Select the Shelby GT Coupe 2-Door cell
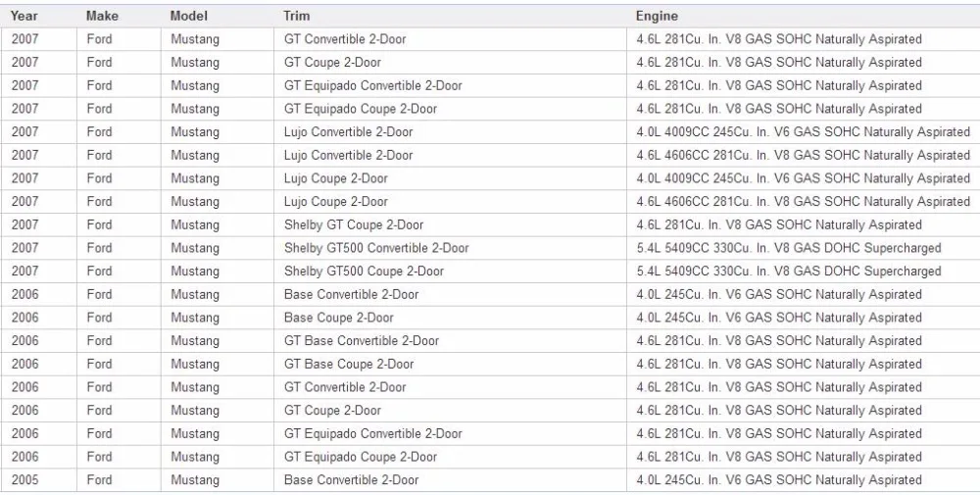 (450, 225)
